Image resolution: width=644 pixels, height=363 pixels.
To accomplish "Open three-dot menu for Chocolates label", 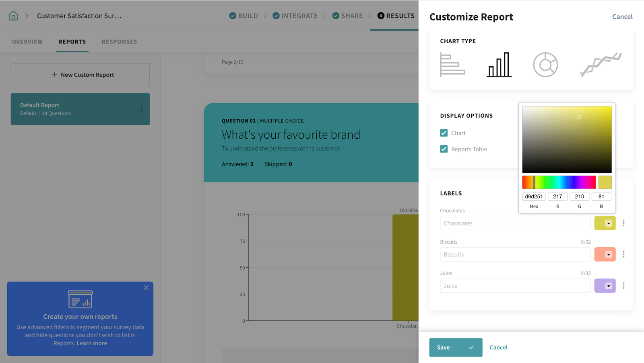I will coord(623,223).
